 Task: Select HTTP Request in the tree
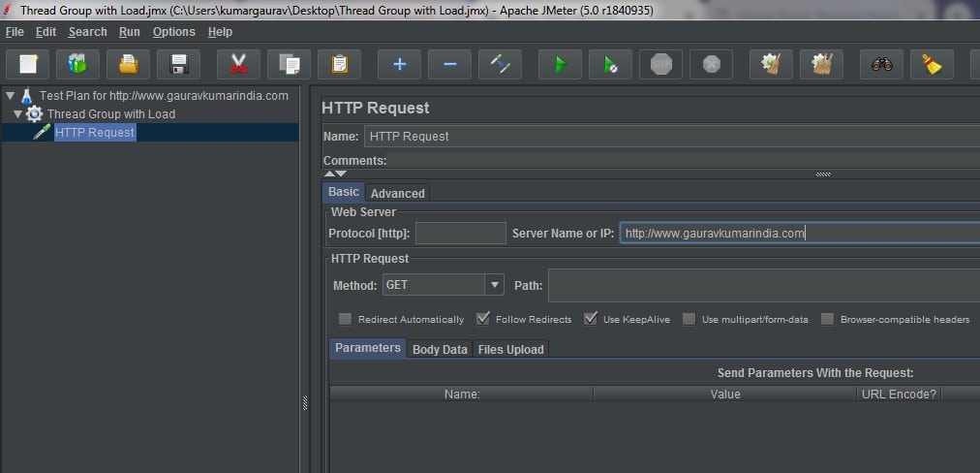(94, 133)
